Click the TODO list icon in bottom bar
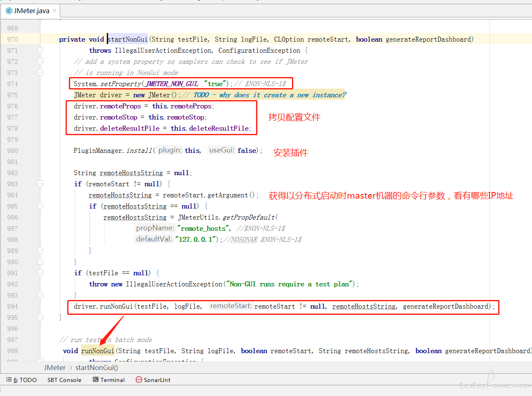Image resolution: width=532 pixels, height=396 pixels. pyautogui.click(x=9, y=380)
